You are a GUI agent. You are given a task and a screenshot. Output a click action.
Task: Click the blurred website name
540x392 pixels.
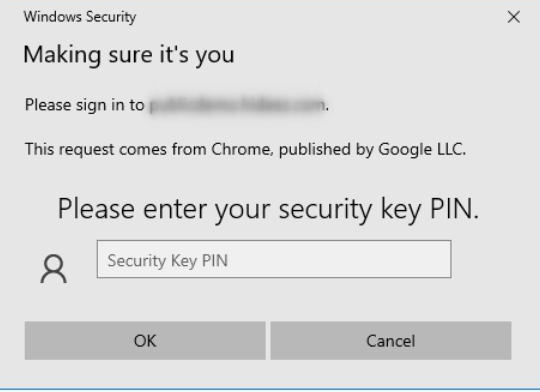click(x=238, y=105)
